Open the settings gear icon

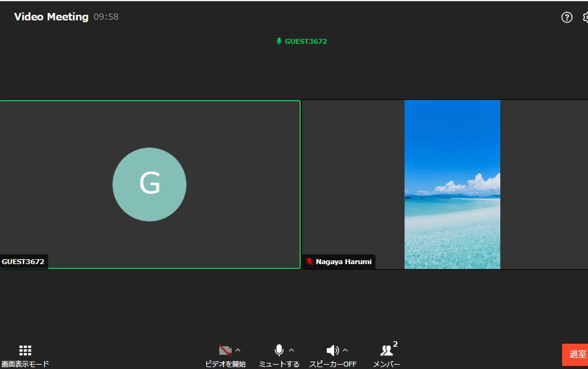(585, 17)
